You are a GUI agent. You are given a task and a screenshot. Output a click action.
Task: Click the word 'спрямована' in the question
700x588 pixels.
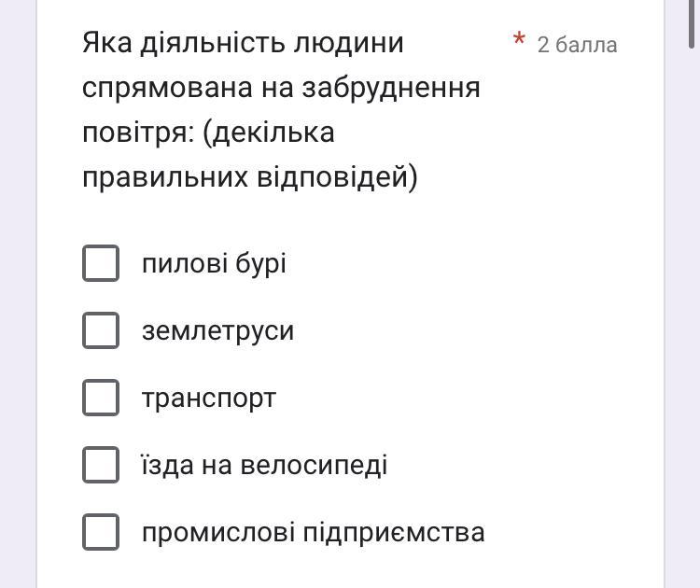tap(167, 88)
